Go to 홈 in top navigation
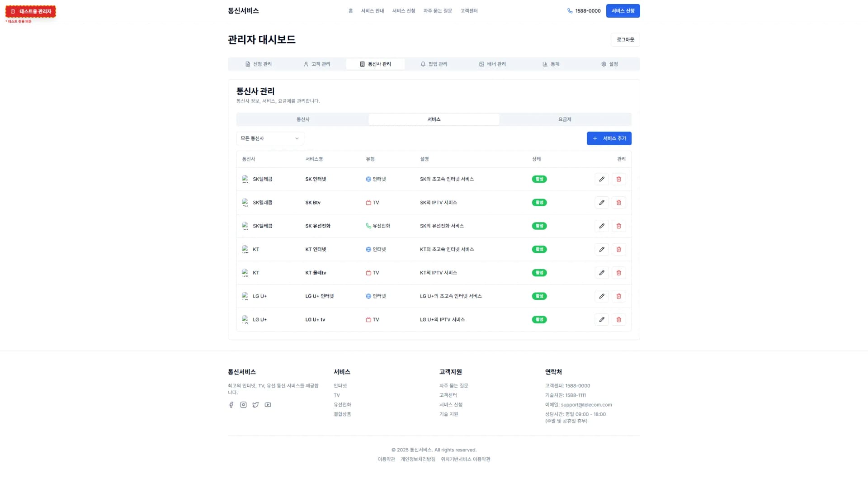868x479 pixels. point(350,11)
